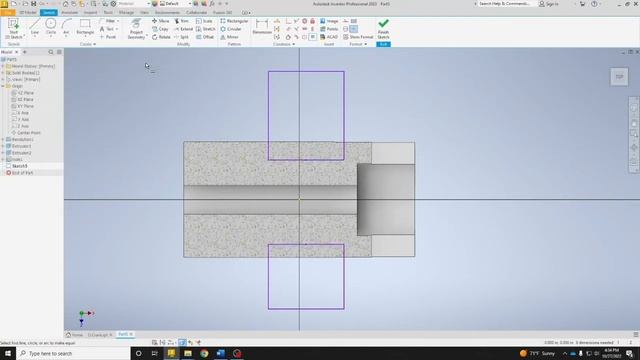Viewport: 640px width, 360px height.
Task: Open the File tab
Action: [8, 13]
